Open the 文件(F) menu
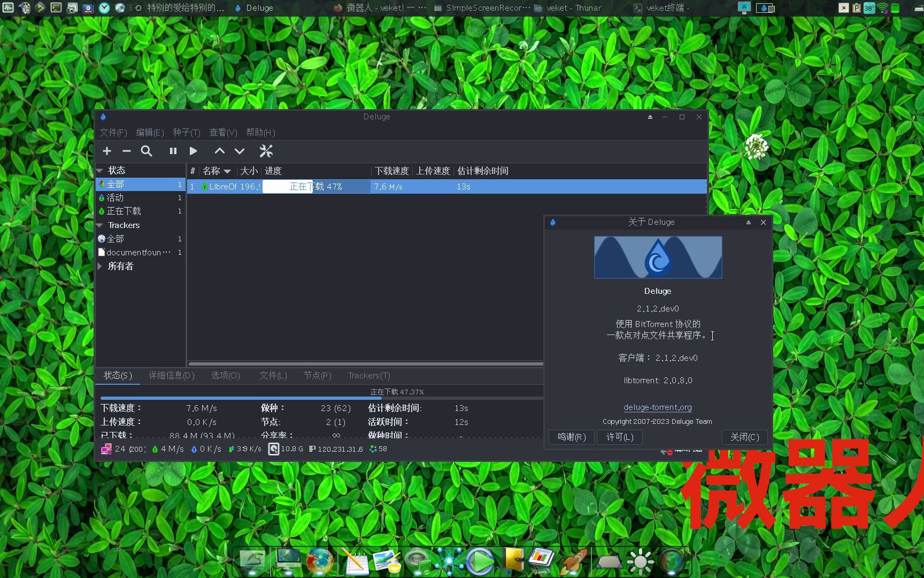This screenshot has height=578, width=924. point(113,132)
